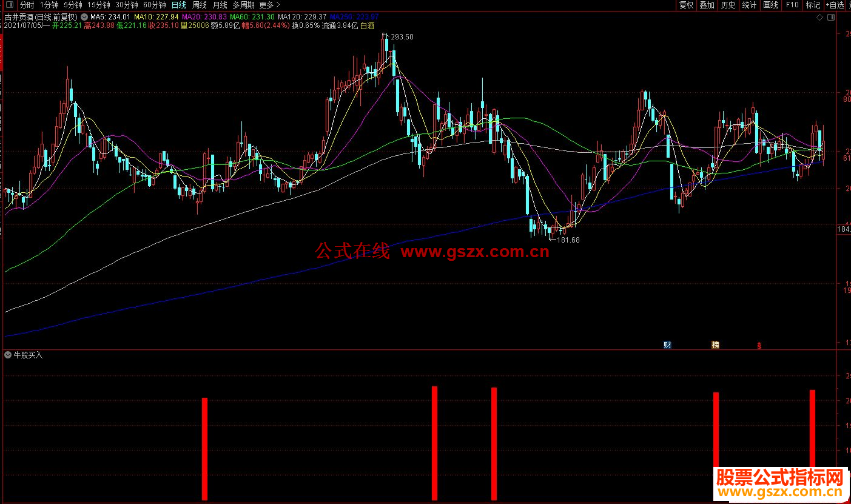The image size is (851, 504).
Task: Switch to 30分钟 period
Action: 126,5
